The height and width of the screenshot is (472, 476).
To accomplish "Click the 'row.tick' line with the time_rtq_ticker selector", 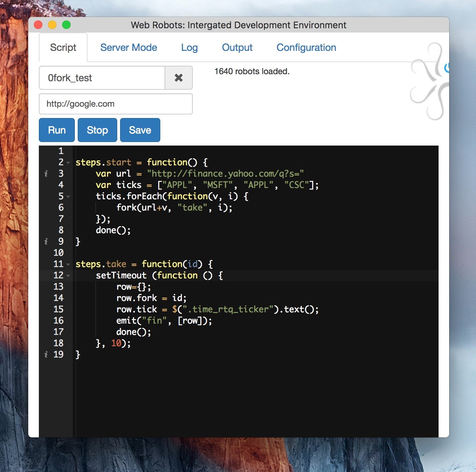I will [x=218, y=309].
